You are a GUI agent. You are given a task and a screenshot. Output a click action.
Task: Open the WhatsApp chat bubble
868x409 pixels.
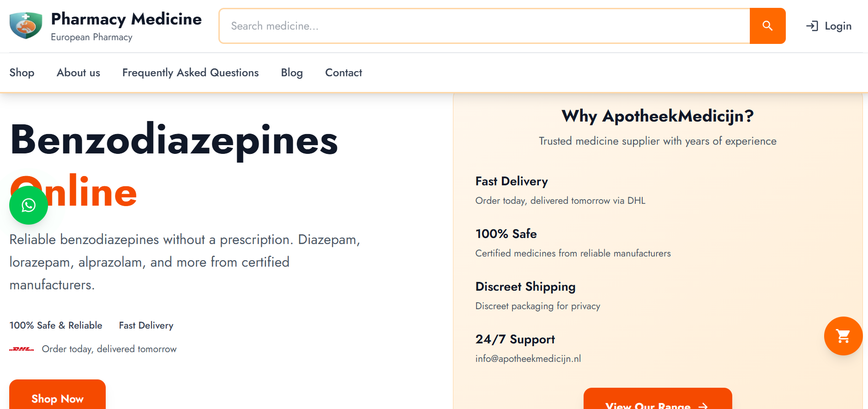(29, 205)
